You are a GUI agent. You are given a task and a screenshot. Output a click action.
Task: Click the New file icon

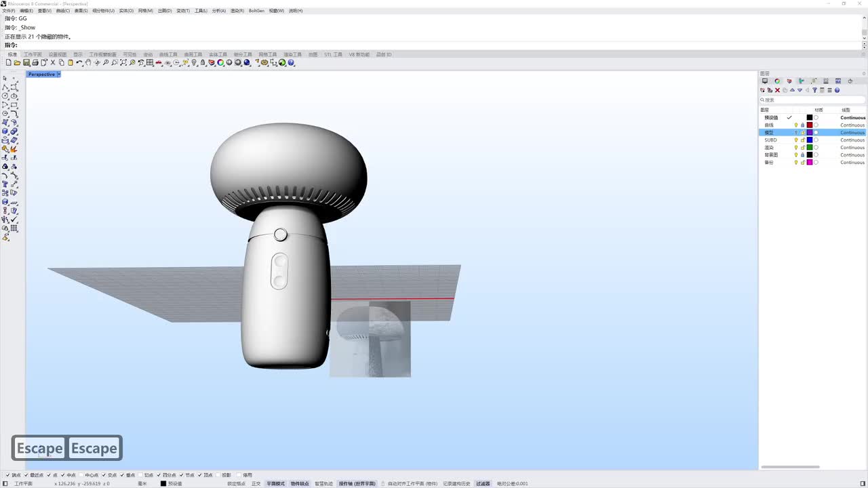(x=8, y=62)
